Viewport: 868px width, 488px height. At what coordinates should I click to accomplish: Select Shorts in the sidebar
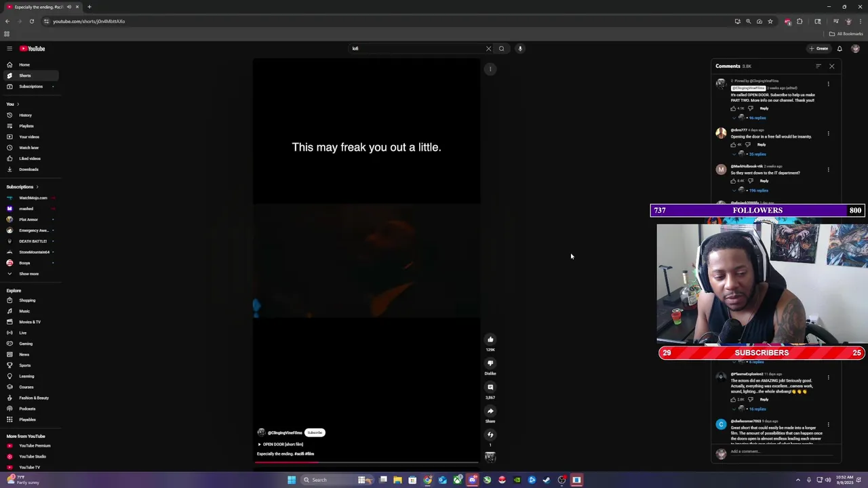(30, 76)
